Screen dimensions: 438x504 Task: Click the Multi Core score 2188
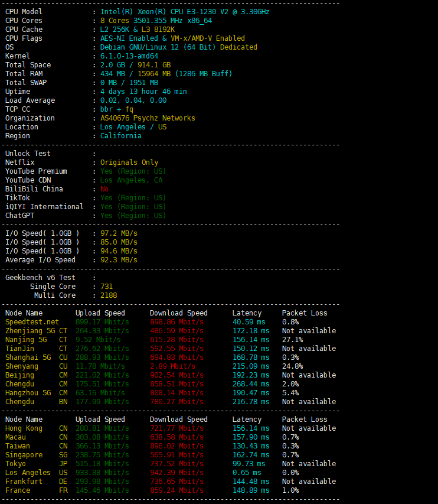(109, 295)
